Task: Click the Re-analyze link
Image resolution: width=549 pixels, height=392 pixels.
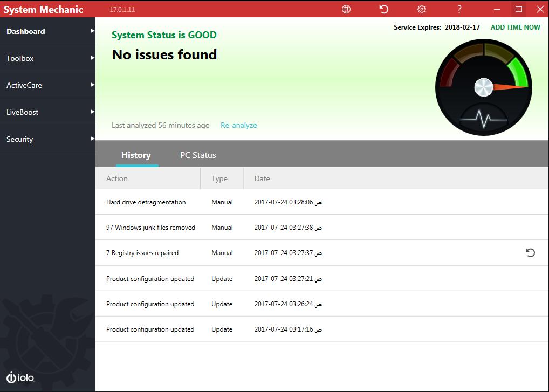Action: point(238,125)
